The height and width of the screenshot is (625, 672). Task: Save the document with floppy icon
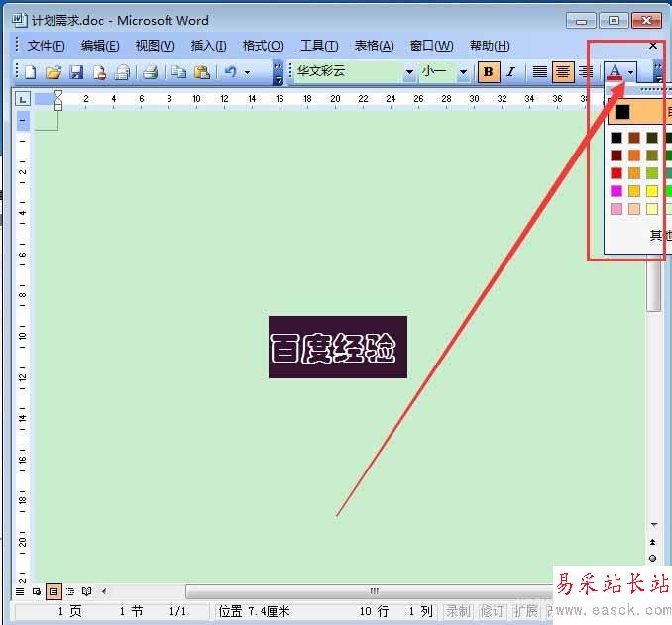(76, 72)
